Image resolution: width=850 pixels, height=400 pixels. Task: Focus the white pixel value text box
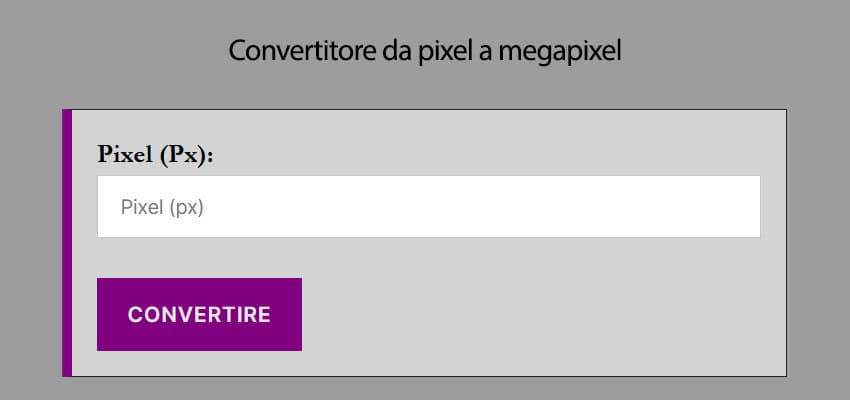point(428,207)
